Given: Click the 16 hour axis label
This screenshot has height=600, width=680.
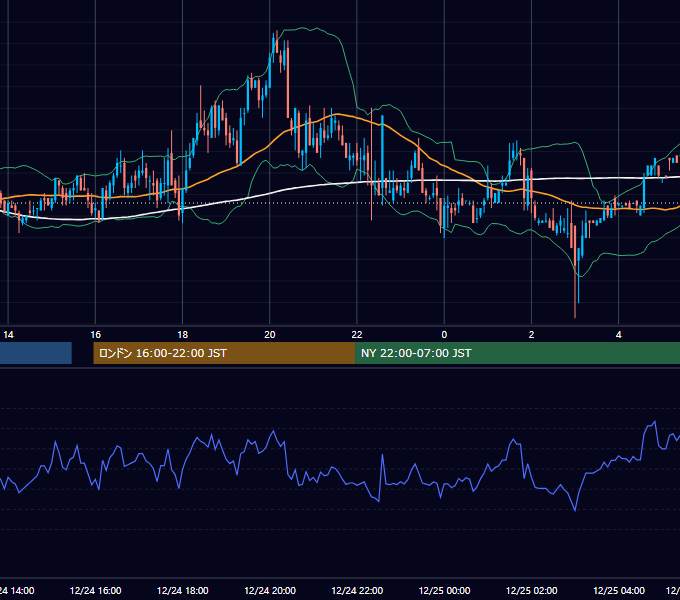Looking at the screenshot, I should 95,335.
